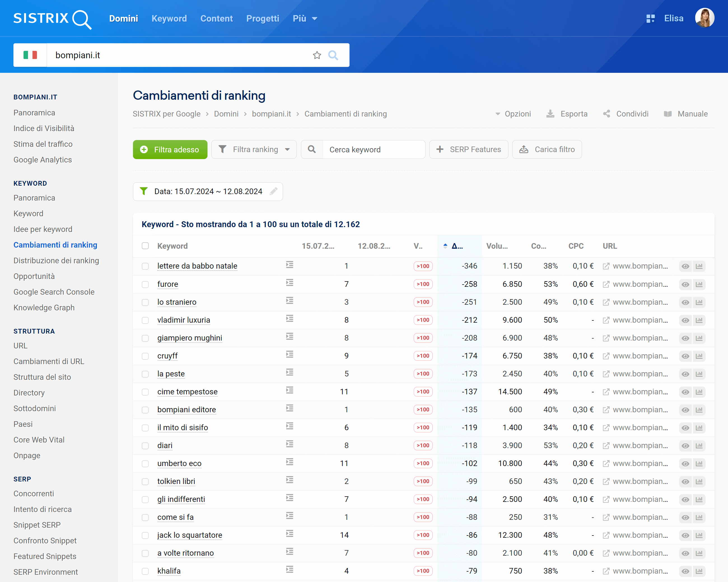Show history chart for bompiani editore row
This screenshot has height=582, width=728.
pyautogui.click(x=699, y=410)
